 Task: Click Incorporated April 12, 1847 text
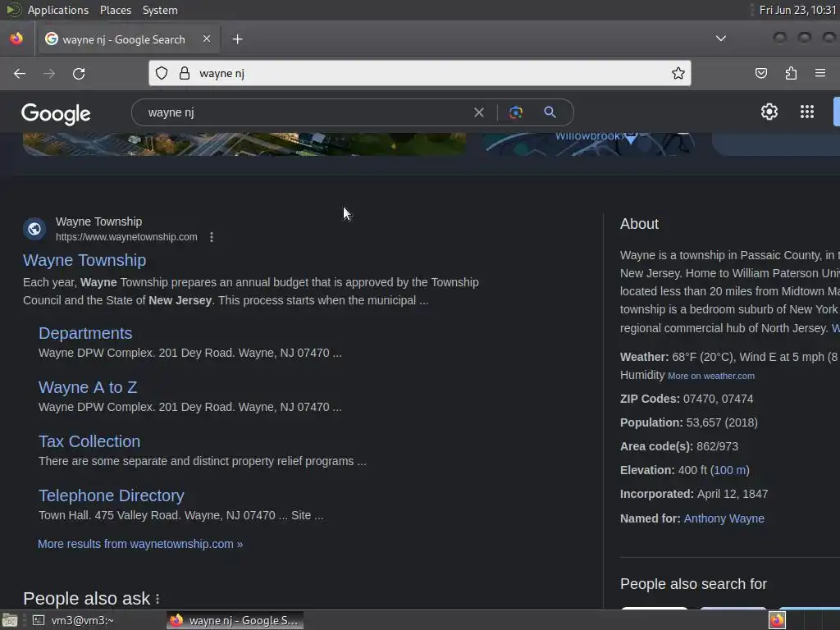tap(694, 494)
